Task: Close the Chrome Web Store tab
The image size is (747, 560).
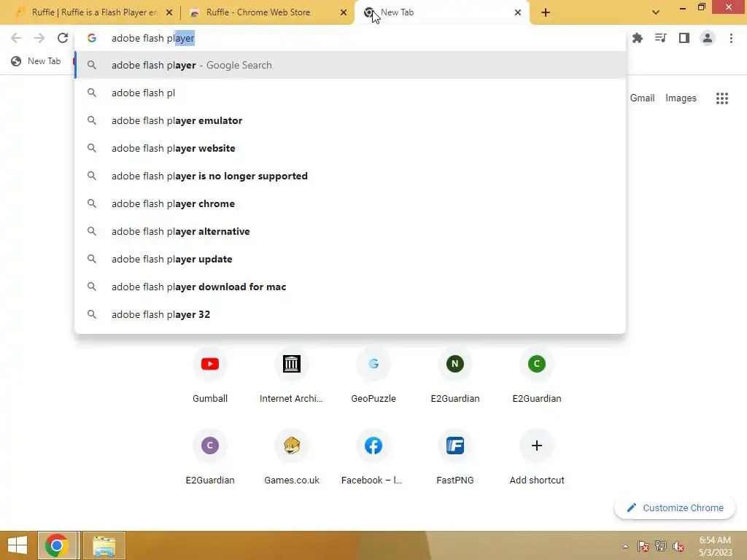Action: [344, 12]
